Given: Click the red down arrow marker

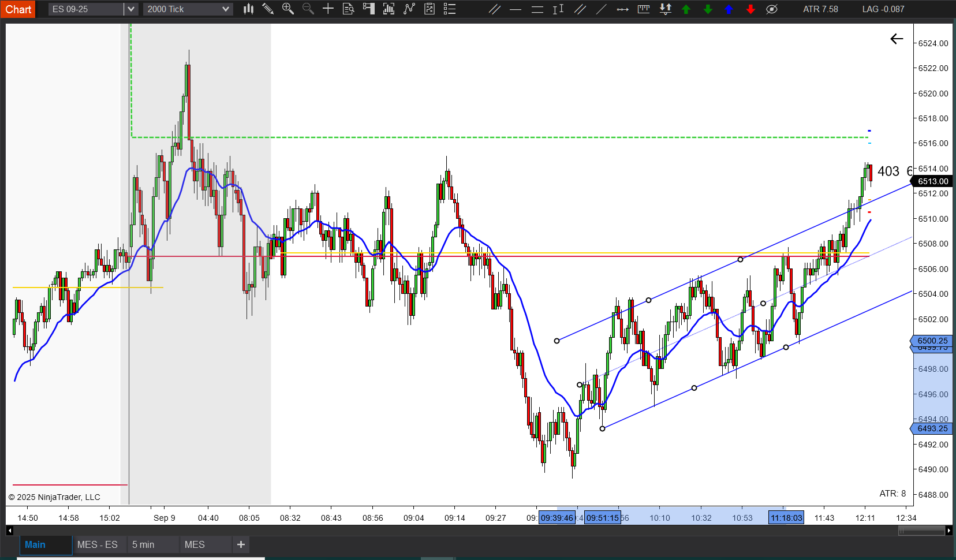Looking at the screenshot, I should [750, 9].
